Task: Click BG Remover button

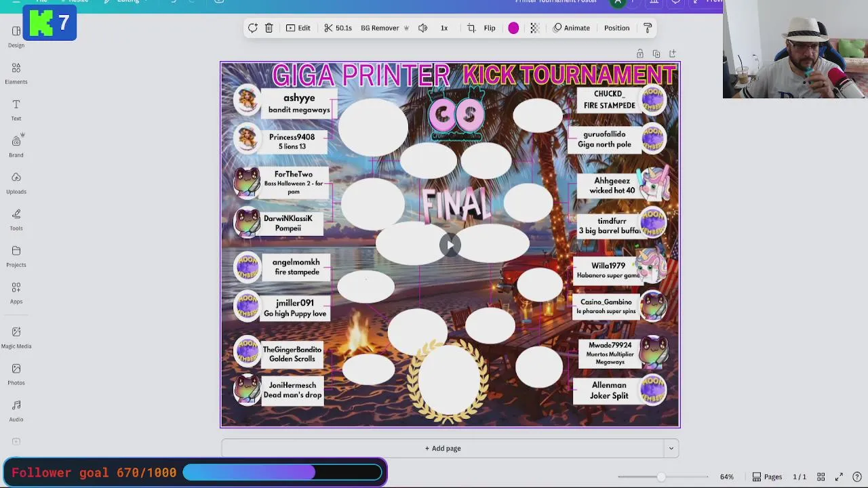Action: [384, 28]
